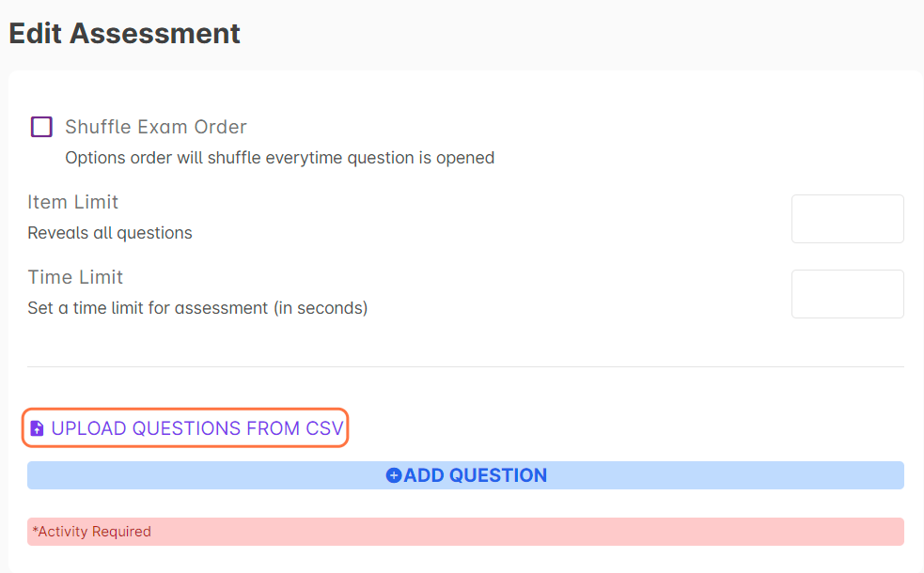Viewport: 924px width, 573px height.
Task: Click the options order shuffle description text
Action: pos(279,158)
